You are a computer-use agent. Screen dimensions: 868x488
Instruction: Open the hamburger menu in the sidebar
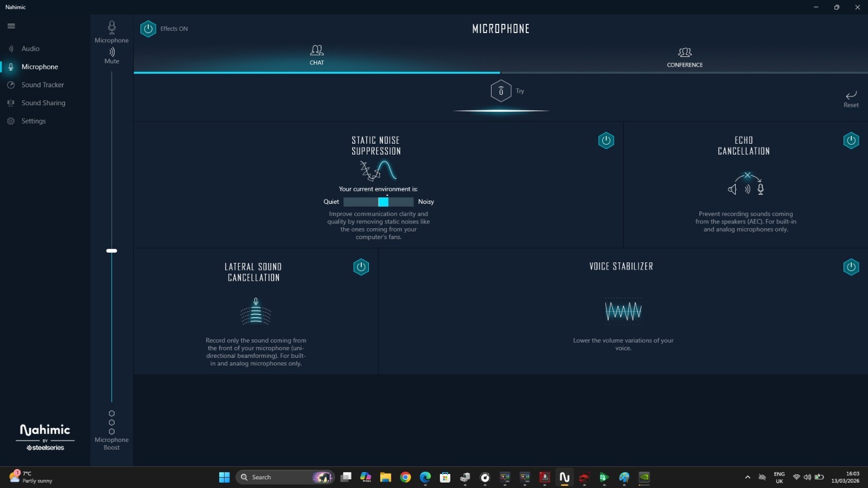[x=11, y=26]
